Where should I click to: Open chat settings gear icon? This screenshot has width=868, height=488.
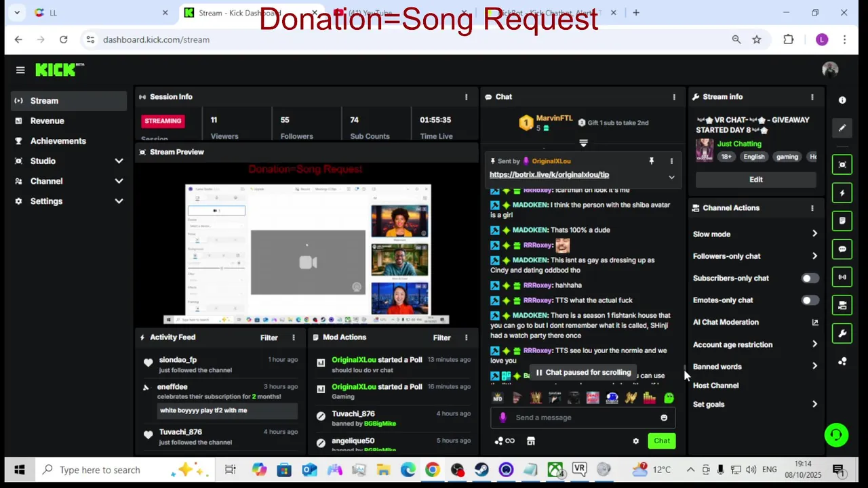(x=635, y=441)
